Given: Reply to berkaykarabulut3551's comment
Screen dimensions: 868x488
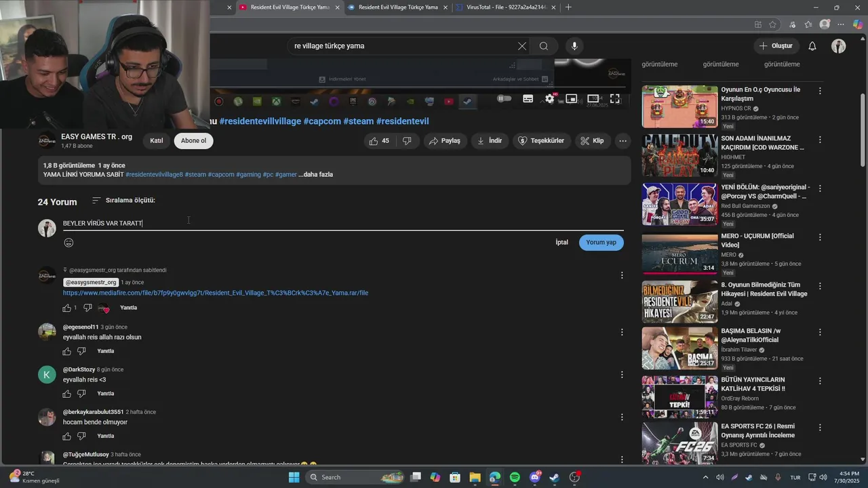Looking at the screenshot, I should pyautogui.click(x=105, y=436).
